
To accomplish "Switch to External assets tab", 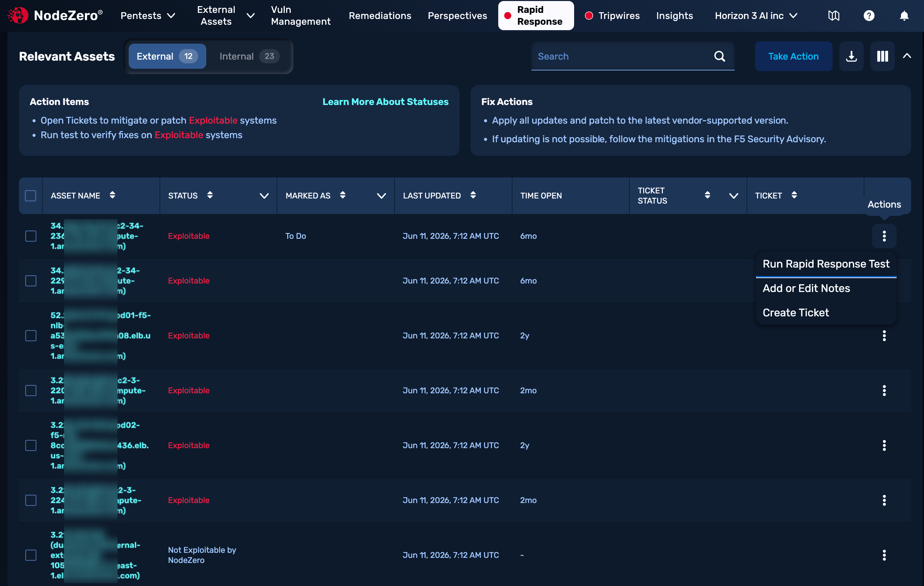I will 167,57.
